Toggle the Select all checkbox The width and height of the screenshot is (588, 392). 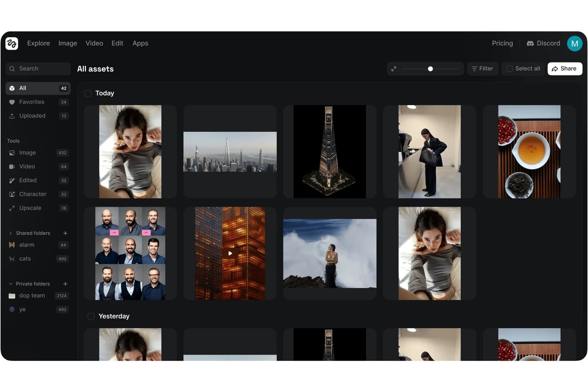click(510, 69)
